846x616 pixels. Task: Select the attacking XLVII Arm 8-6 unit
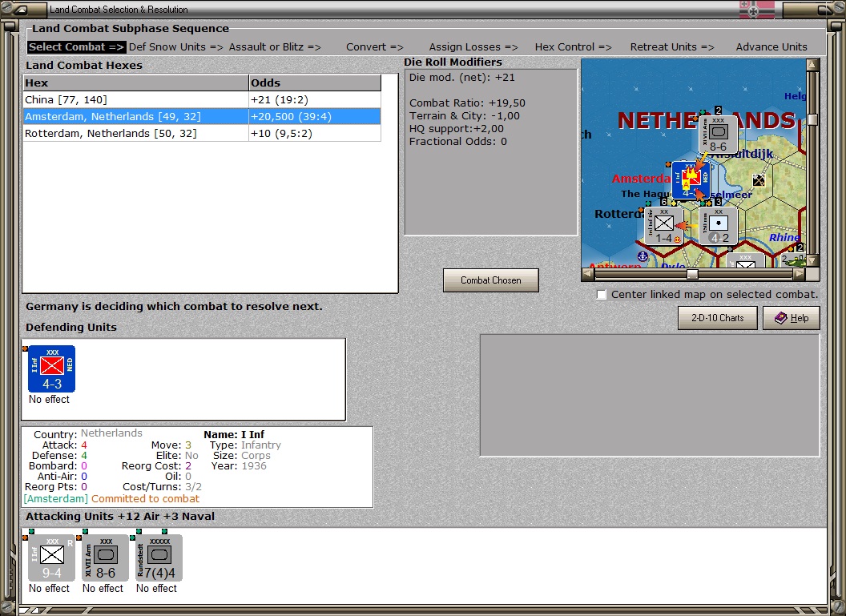105,558
